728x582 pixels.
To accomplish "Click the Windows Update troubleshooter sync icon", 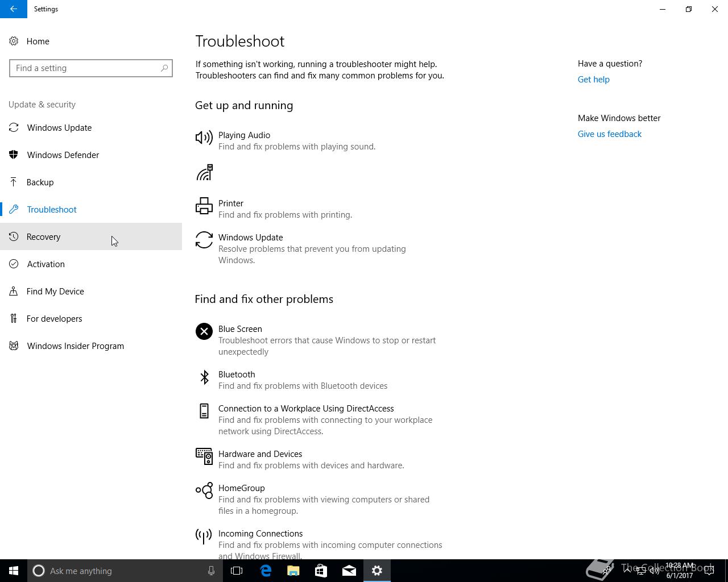I will pyautogui.click(x=204, y=240).
